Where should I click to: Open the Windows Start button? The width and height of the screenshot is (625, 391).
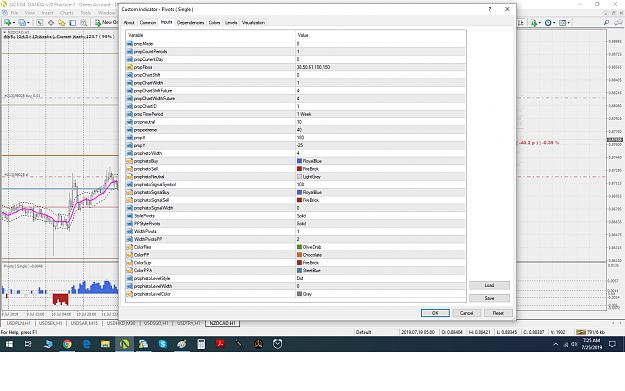coord(9,344)
